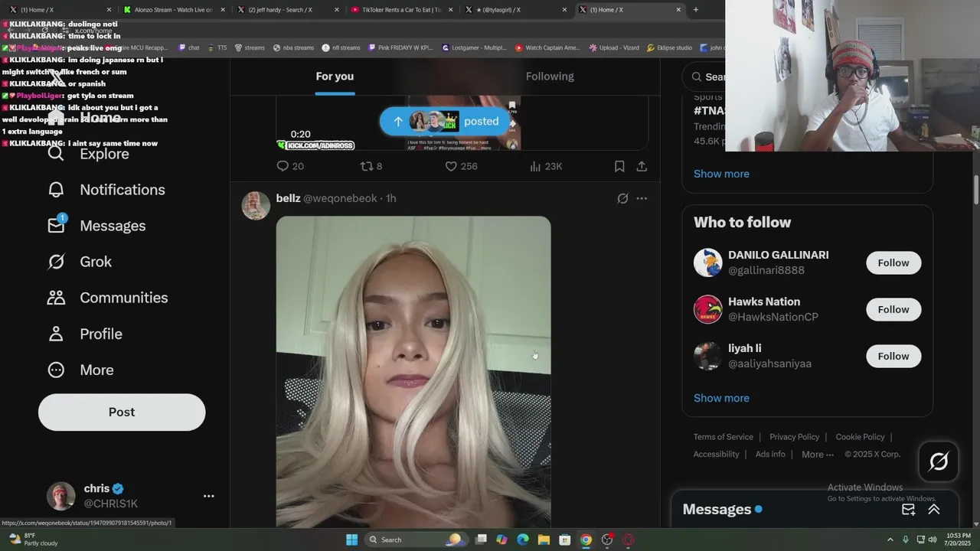This screenshot has width=980, height=551.
Task: Select the For you tab
Action: click(x=335, y=77)
